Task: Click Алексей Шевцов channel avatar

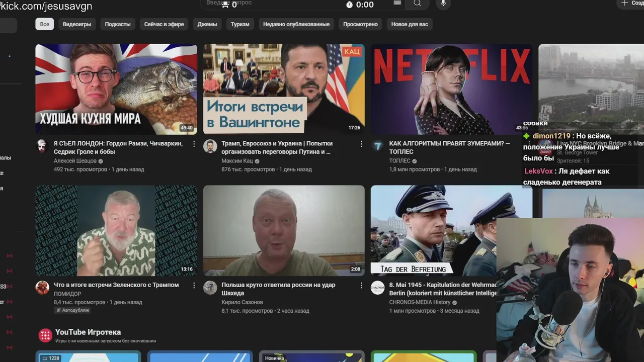Action: [42, 146]
